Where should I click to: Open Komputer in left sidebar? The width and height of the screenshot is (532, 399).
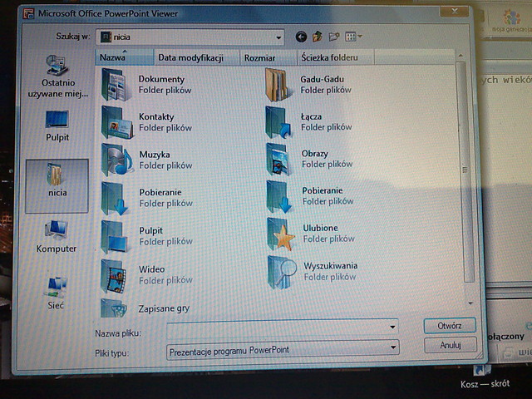(x=57, y=236)
